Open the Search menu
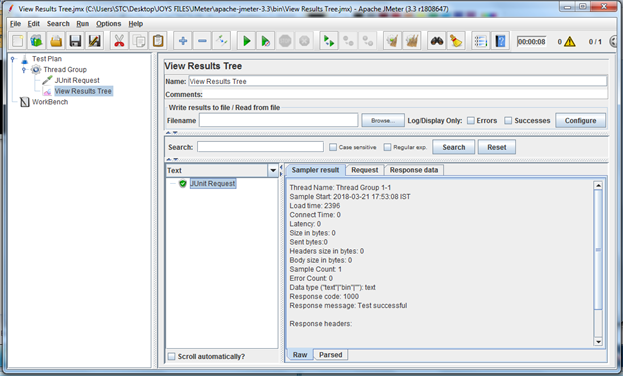Viewport: 623px width, 376px height. (x=58, y=24)
